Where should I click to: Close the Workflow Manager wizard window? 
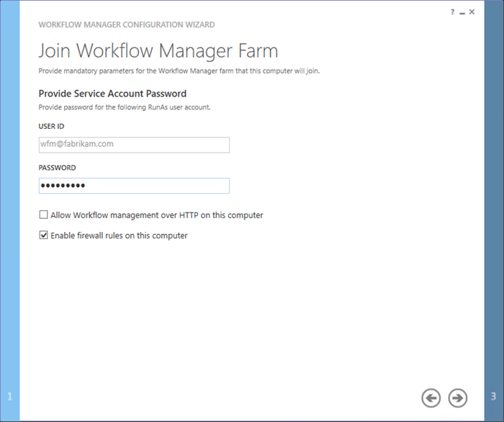point(472,12)
